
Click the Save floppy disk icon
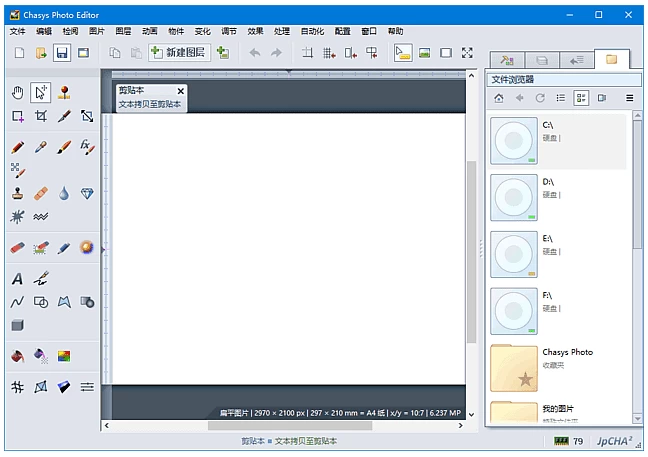[x=62, y=53]
